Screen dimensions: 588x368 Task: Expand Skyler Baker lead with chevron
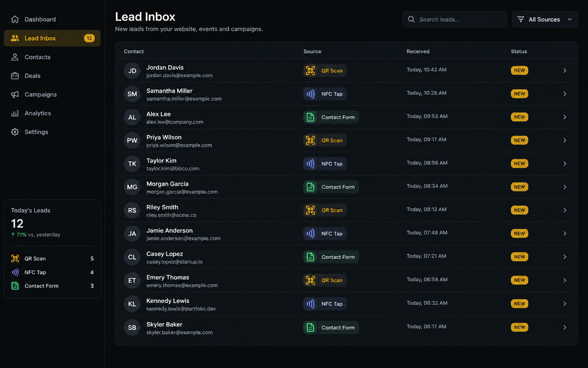coord(565,327)
